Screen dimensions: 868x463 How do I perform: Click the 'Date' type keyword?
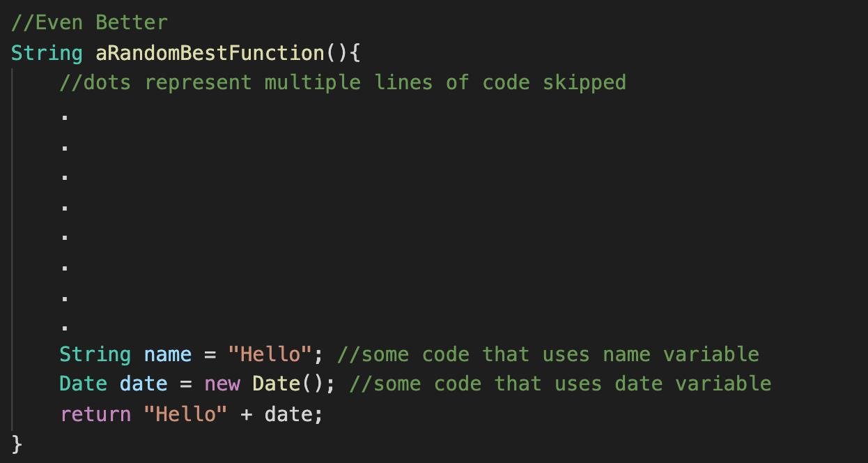(x=84, y=384)
